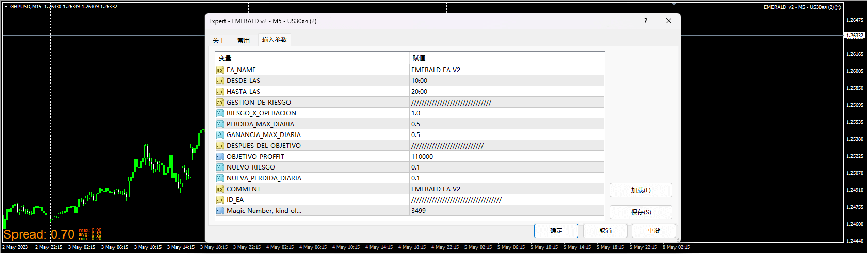868x254 pixels.
Task: Click the Spread: 0.70 indicator on chart
Action: tap(39, 234)
